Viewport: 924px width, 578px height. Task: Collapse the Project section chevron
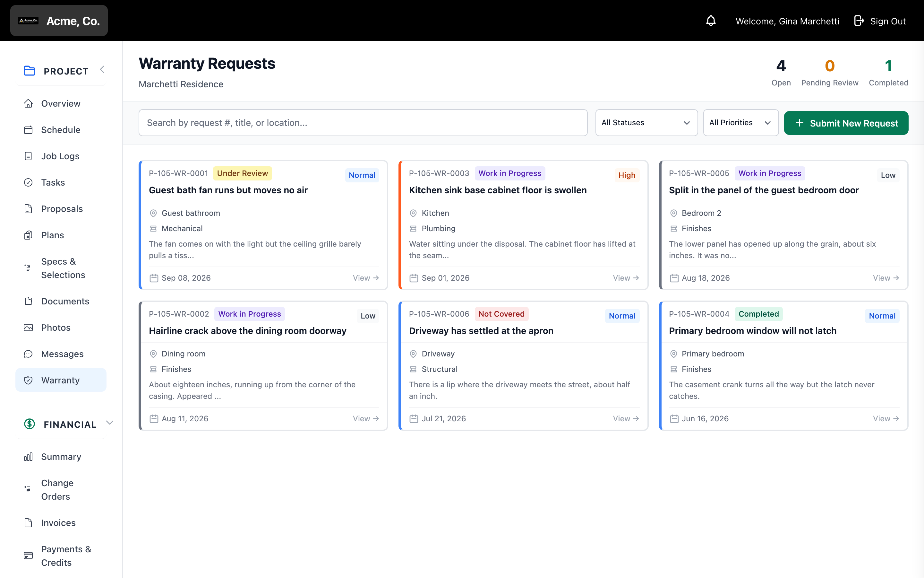(102, 70)
